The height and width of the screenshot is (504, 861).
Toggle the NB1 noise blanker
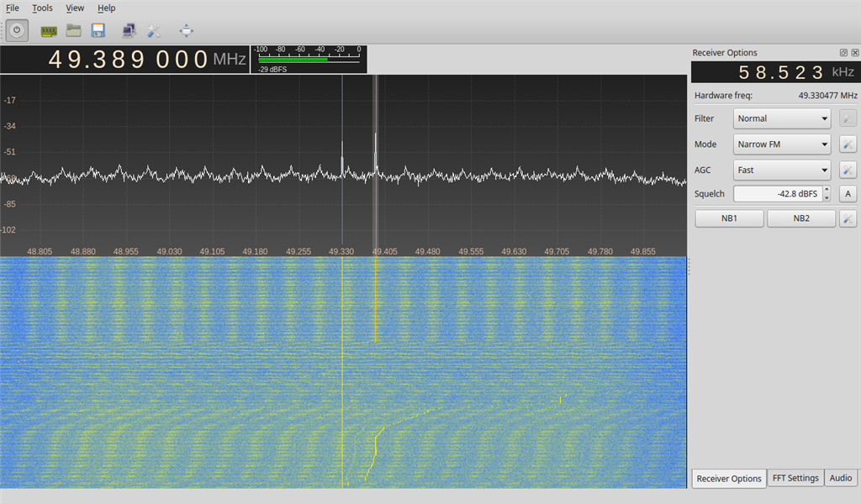coord(729,218)
